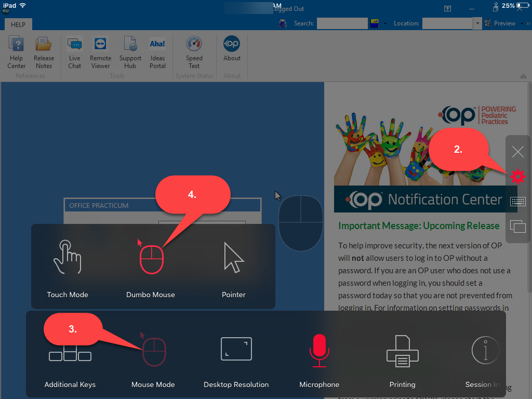This screenshot has width=532, height=399.
Task: Launch the Remote Viewer tool
Action: pyautogui.click(x=100, y=52)
